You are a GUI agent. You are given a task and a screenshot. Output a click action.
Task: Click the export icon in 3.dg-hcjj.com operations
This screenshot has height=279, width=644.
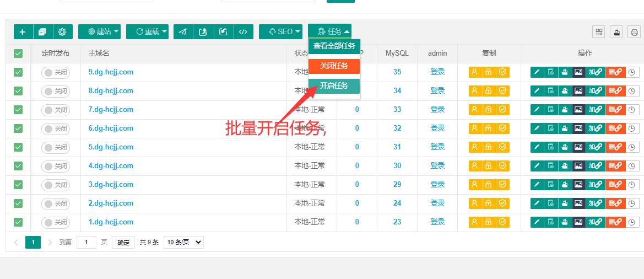[565, 185]
